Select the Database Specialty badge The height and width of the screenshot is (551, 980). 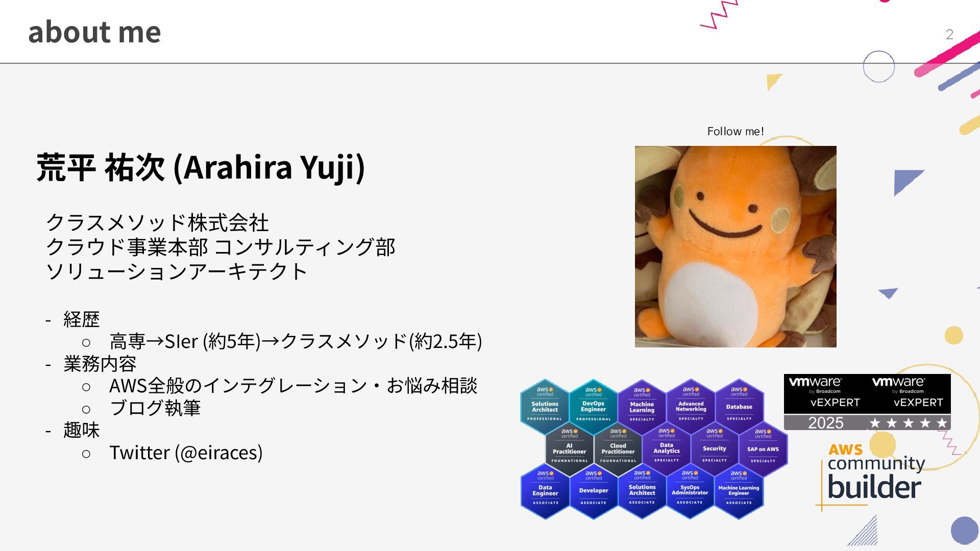pyautogui.click(x=739, y=407)
